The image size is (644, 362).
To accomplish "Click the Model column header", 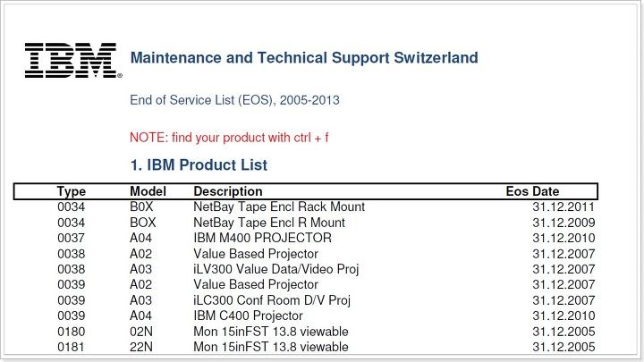I will tap(148, 191).
